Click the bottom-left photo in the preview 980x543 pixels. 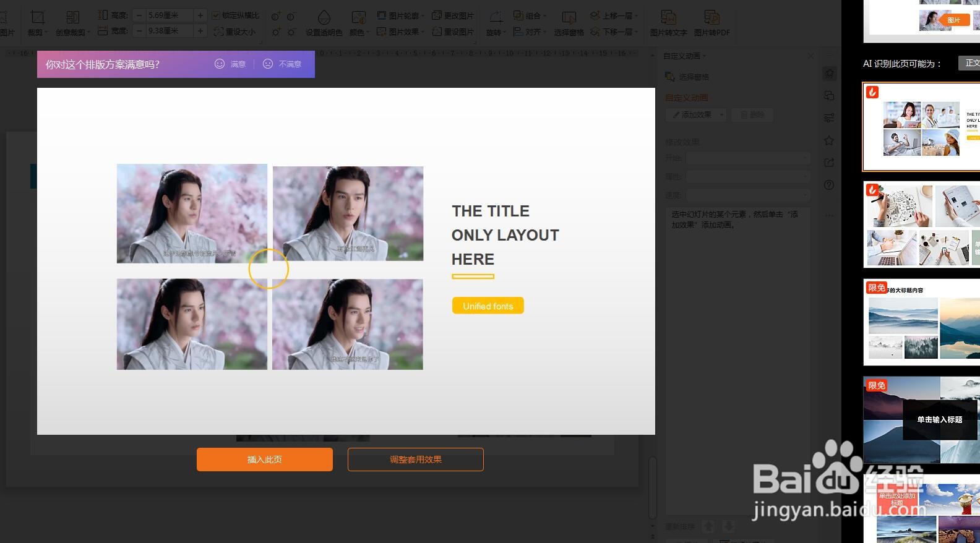point(192,324)
